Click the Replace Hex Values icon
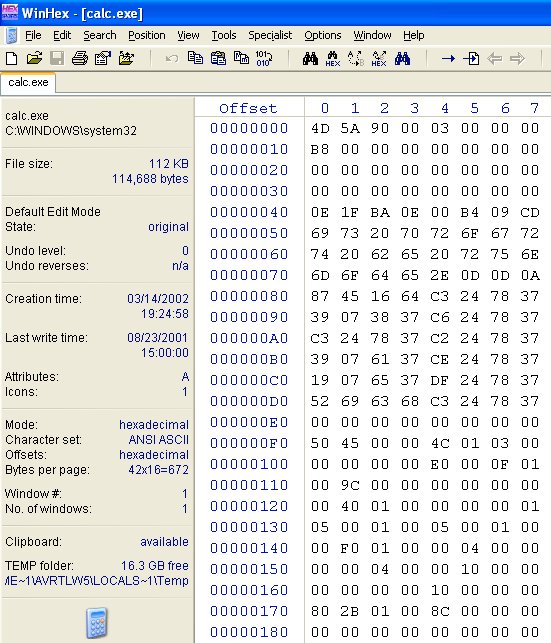The image size is (551, 643). coord(379,59)
